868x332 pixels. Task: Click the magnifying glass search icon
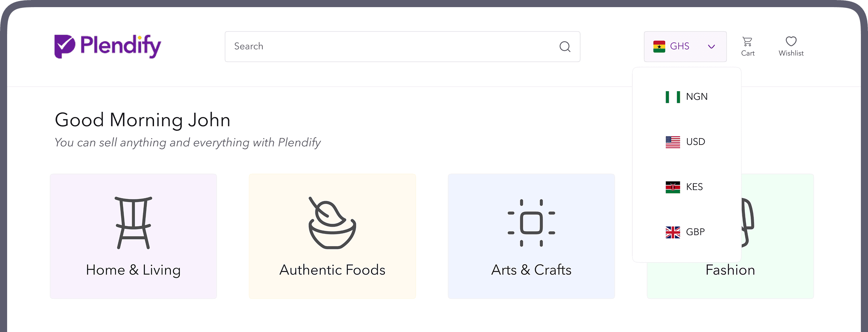(x=565, y=47)
